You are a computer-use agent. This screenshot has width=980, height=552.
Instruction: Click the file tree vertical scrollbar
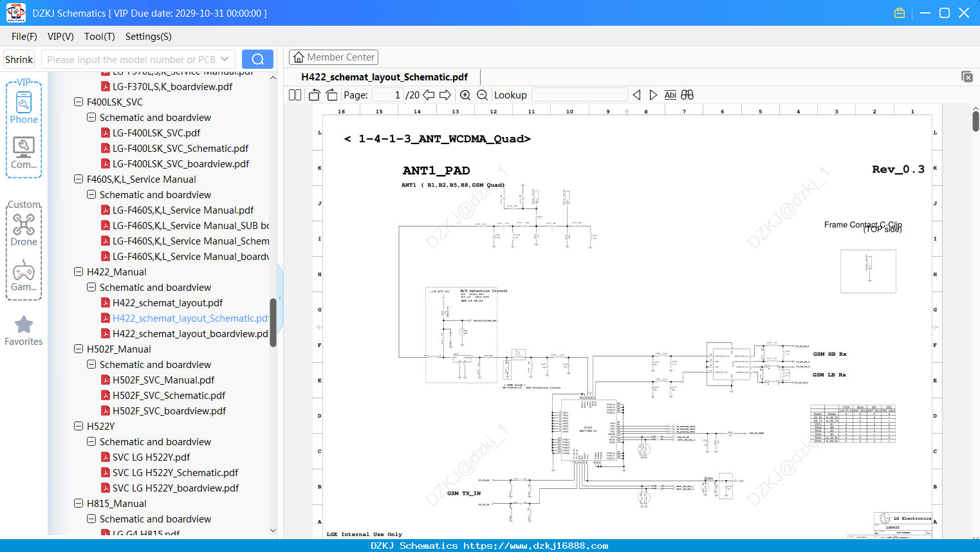coord(273,323)
